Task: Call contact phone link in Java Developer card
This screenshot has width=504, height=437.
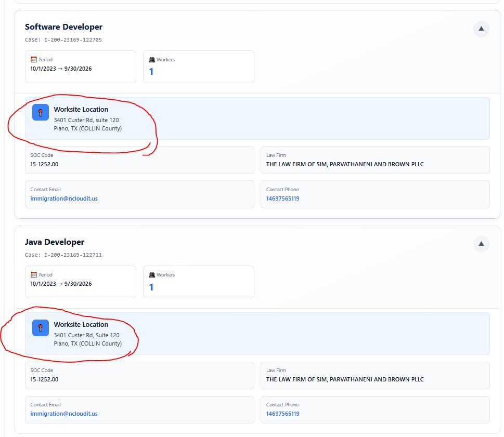Action: coord(282,414)
